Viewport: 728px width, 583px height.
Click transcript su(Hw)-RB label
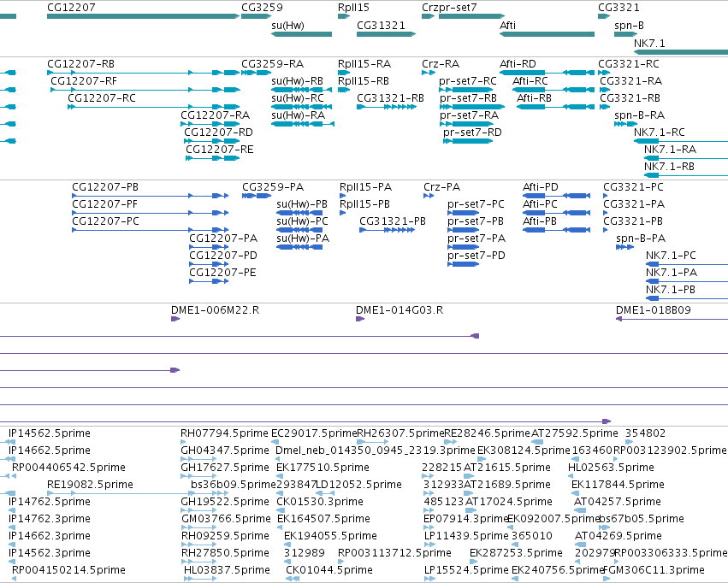pyautogui.click(x=297, y=81)
